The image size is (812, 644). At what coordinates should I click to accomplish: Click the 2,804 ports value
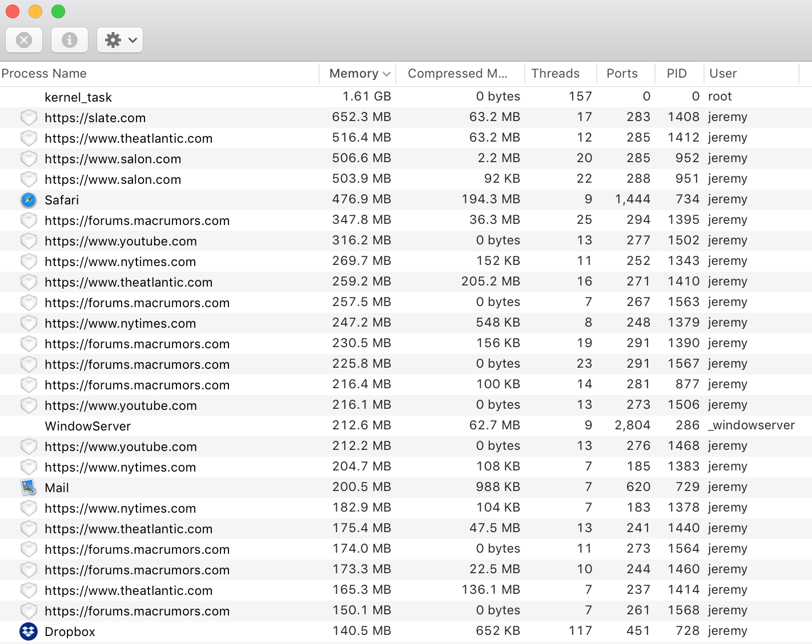pos(633,425)
